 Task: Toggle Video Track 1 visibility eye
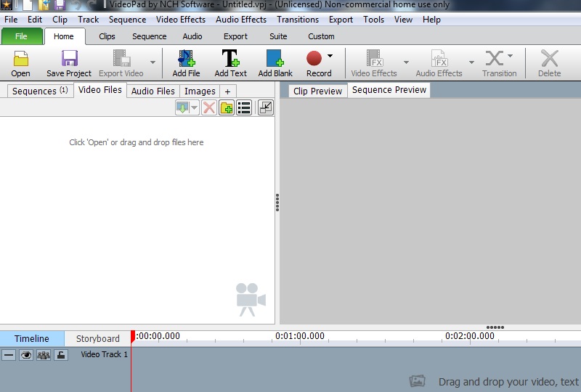pyautogui.click(x=26, y=355)
